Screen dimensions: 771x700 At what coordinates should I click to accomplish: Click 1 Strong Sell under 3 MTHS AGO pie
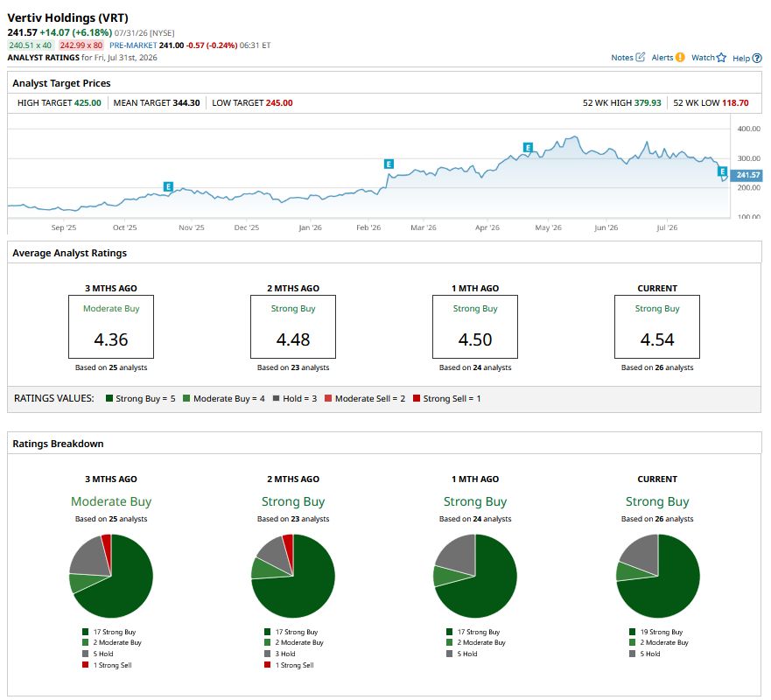(107, 665)
